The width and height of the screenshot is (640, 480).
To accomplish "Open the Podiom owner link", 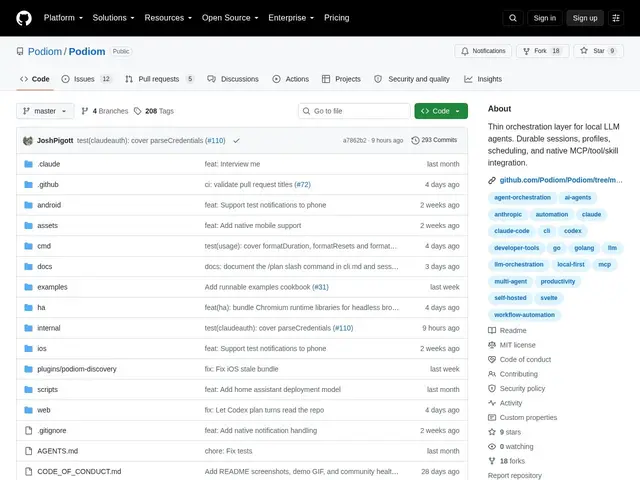I will pyautogui.click(x=44, y=51).
